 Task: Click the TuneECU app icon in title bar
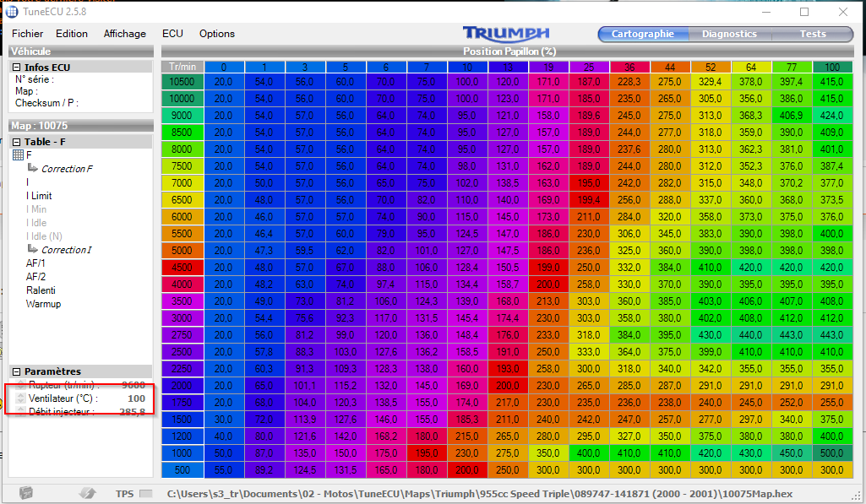[x=12, y=12]
